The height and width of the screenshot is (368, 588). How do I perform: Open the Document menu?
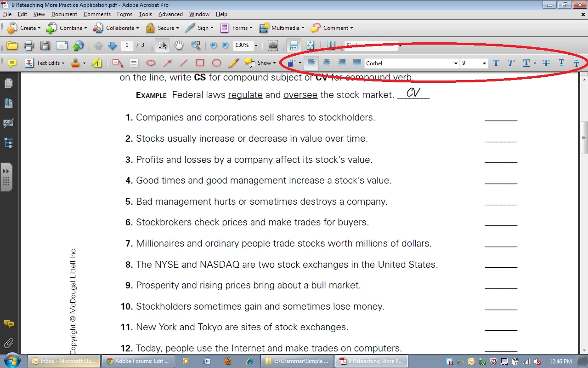pos(64,14)
